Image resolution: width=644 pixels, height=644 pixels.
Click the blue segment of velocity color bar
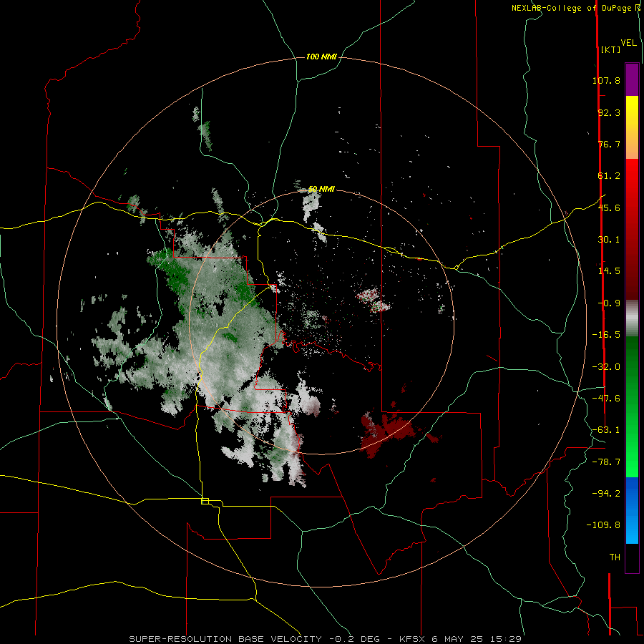[x=632, y=509]
